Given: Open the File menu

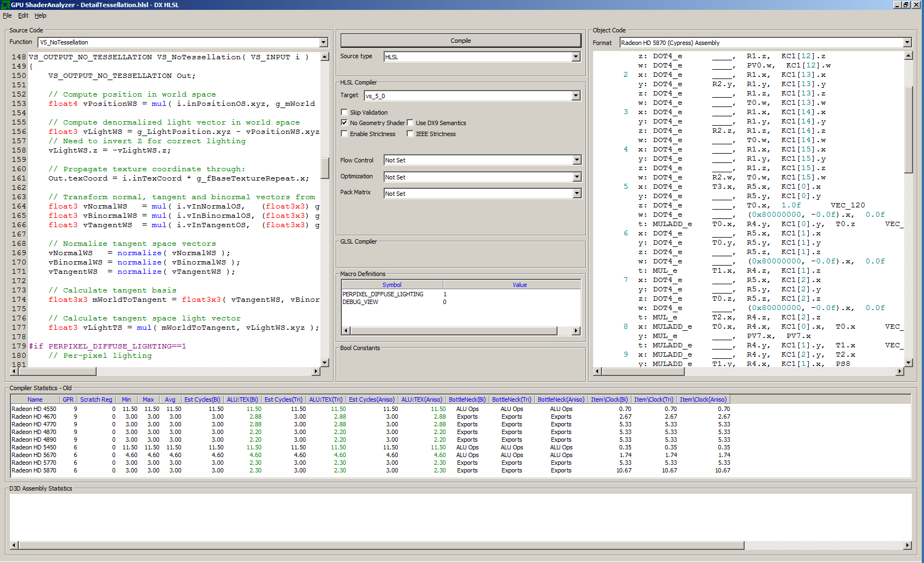Looking at the screenshot, I should [x=7, y=15].
